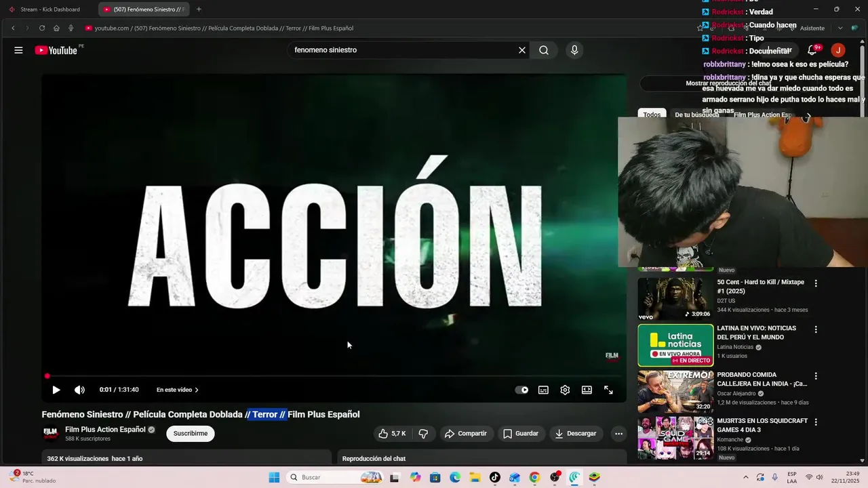Go to browser home page

coord(56,28)
